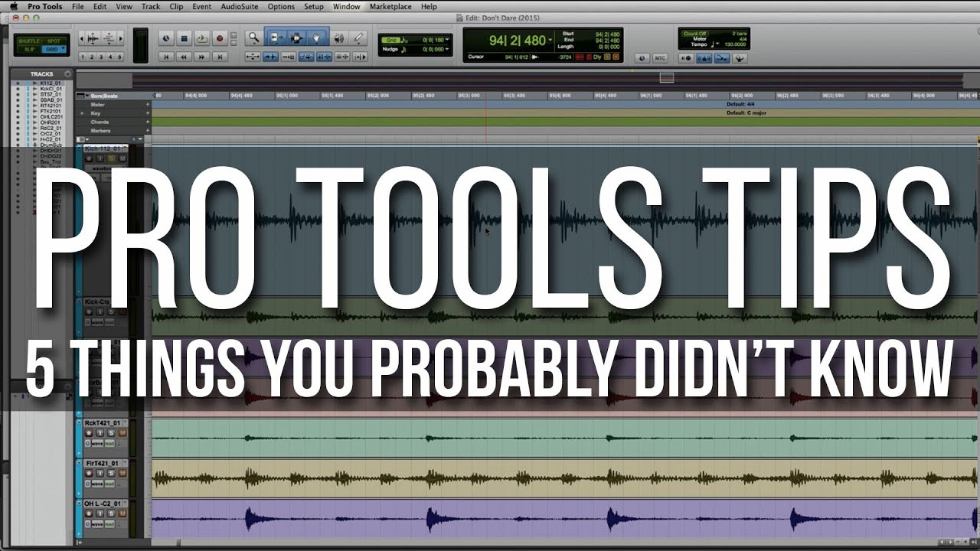Click the Stop transport button
Screen dimensions: 980x551
click(184, 38)
